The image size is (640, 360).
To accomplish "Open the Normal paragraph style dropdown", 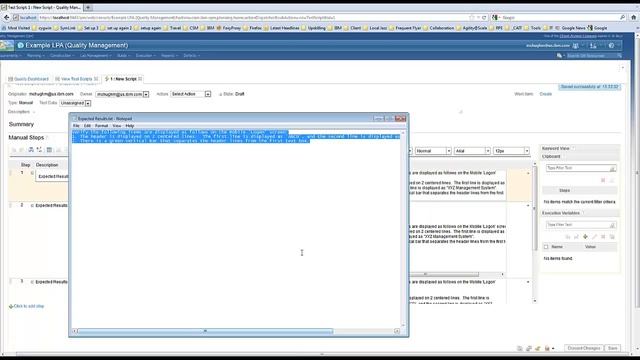I will (x=449, y=151).
